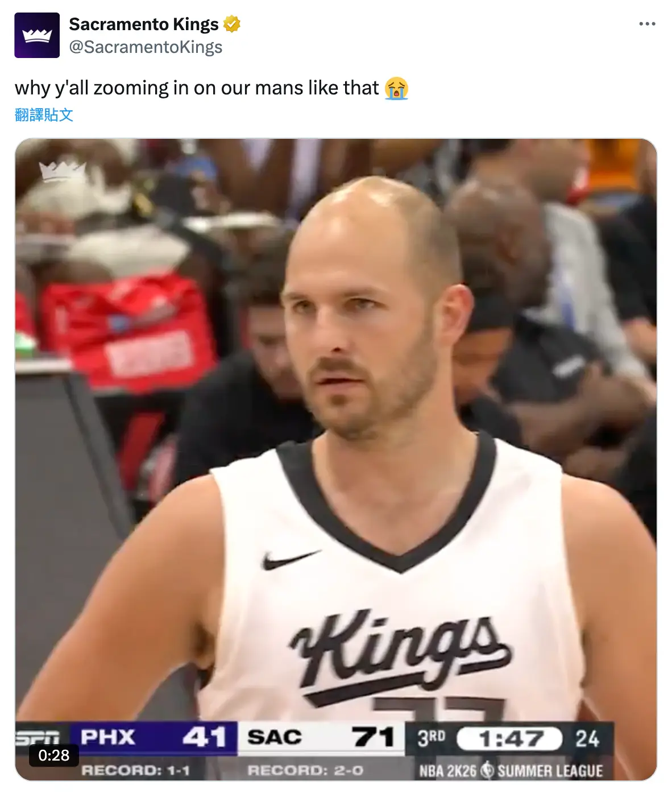Click the gold verified badge
The height and width of the screenshot is (793, 672).
231,24
